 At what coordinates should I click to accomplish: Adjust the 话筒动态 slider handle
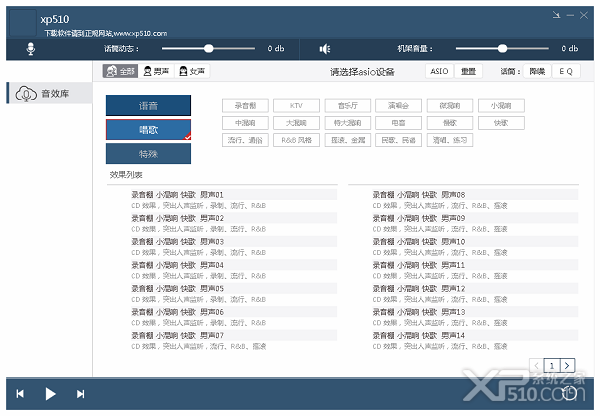point(209,49)
